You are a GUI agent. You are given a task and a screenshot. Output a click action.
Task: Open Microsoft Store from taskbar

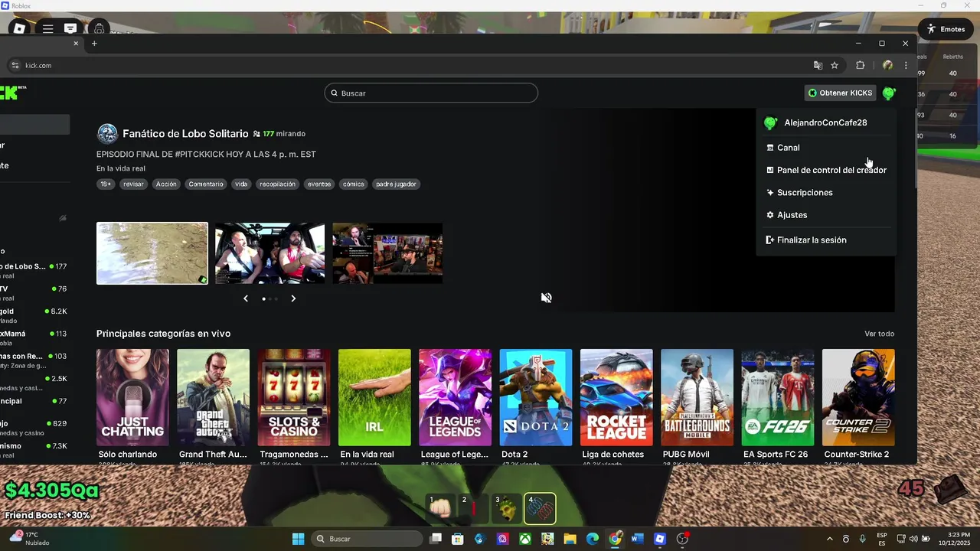[458, 539]
